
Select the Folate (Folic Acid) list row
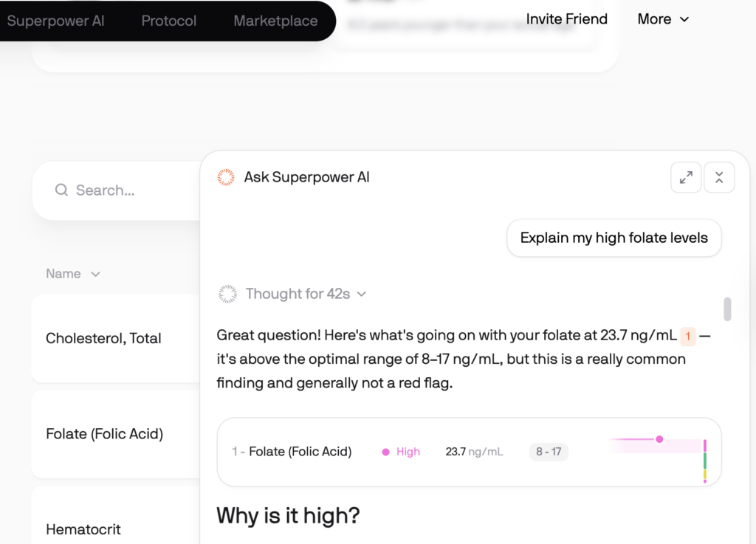tap(116, 434)
